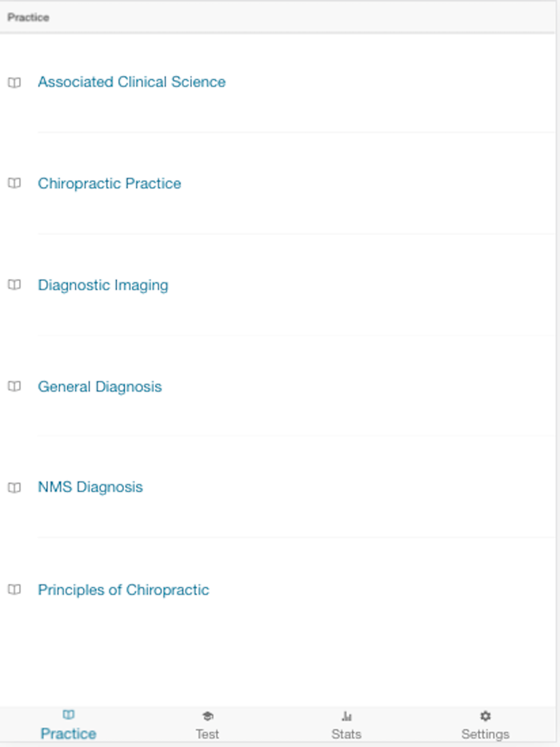Screen dimensions: 560x747
Task: Select the bar chart Stats icon
Action: coord(346,717)
